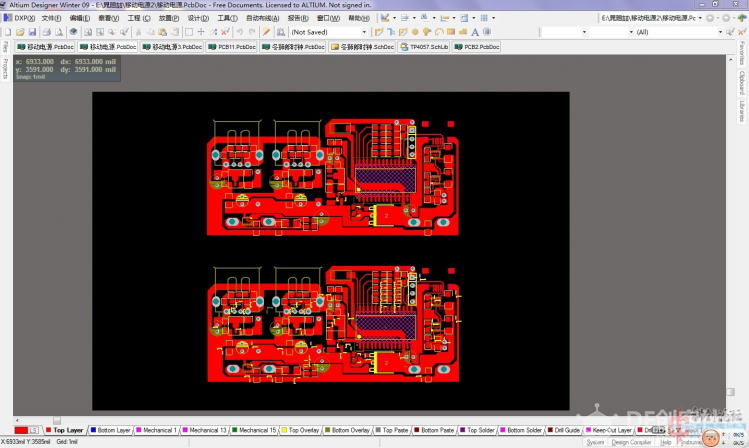Screen dimensions: 749x448
Task: Select the Place Fill rectangle tool
Action: [x=450, y=32]
